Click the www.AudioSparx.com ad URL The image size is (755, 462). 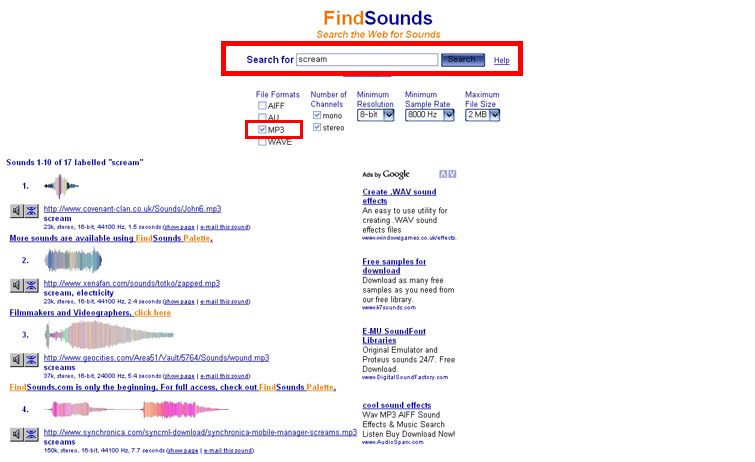coord(393,442)
